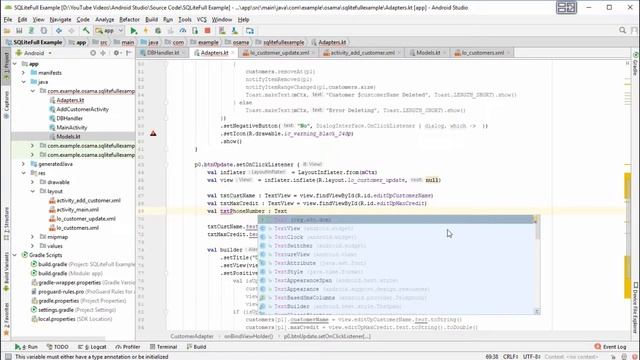This screenshot has height=360, width=640.
Task: Open the Logcat tool window button
Action: [x=92, y=347]
